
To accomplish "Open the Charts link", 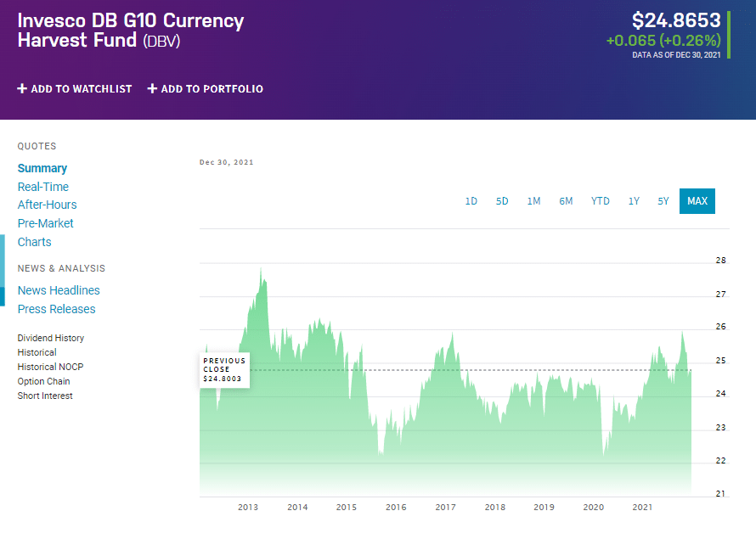I will tap(34, 242).
